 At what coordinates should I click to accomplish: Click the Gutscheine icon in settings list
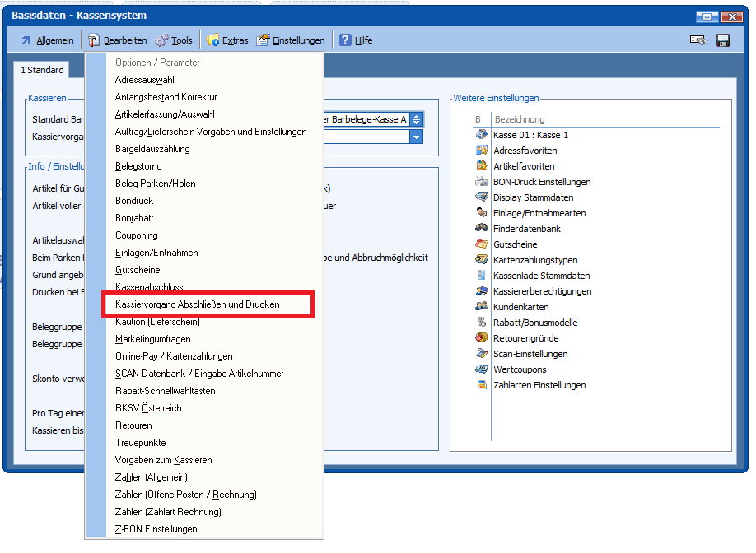point(482,244)
